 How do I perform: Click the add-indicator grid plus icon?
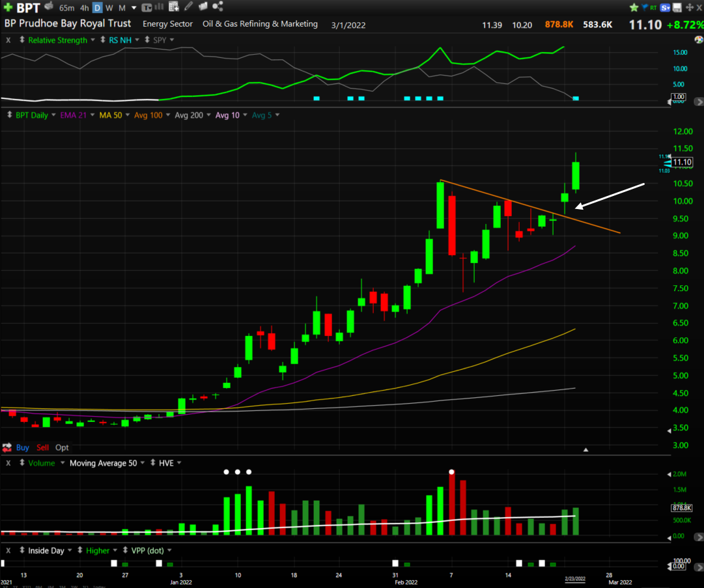[174, 7]
